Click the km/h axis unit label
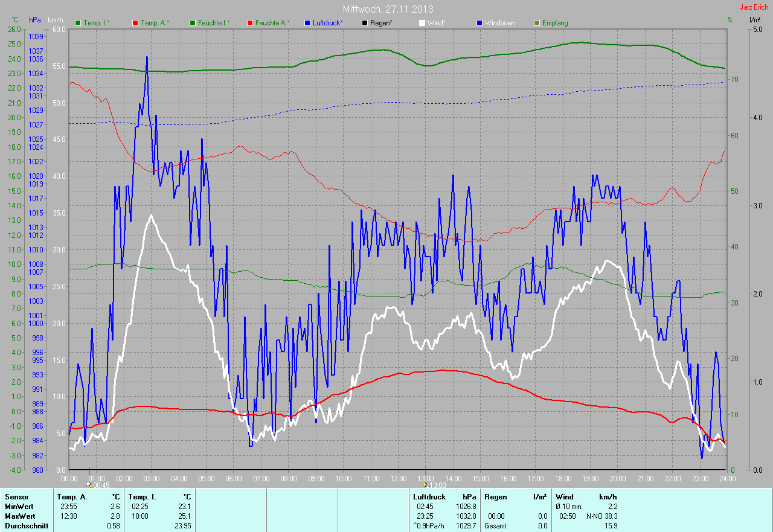Screen dimensions: 773x532 [x=55, y=20]
